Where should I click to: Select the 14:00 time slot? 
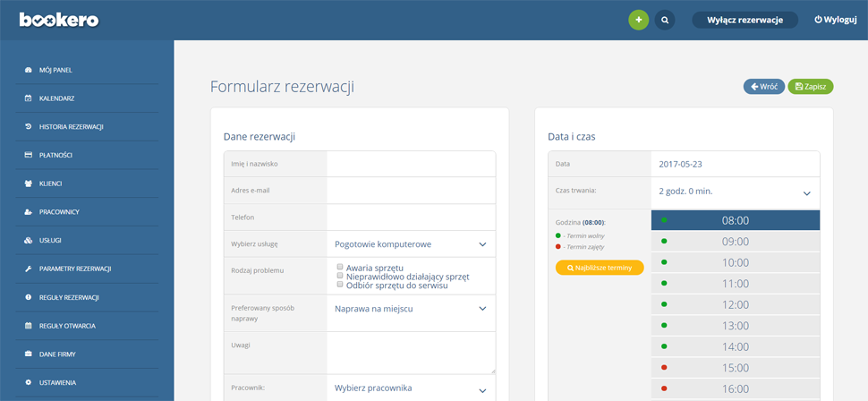pyautogui.click(x=736, y=346)
